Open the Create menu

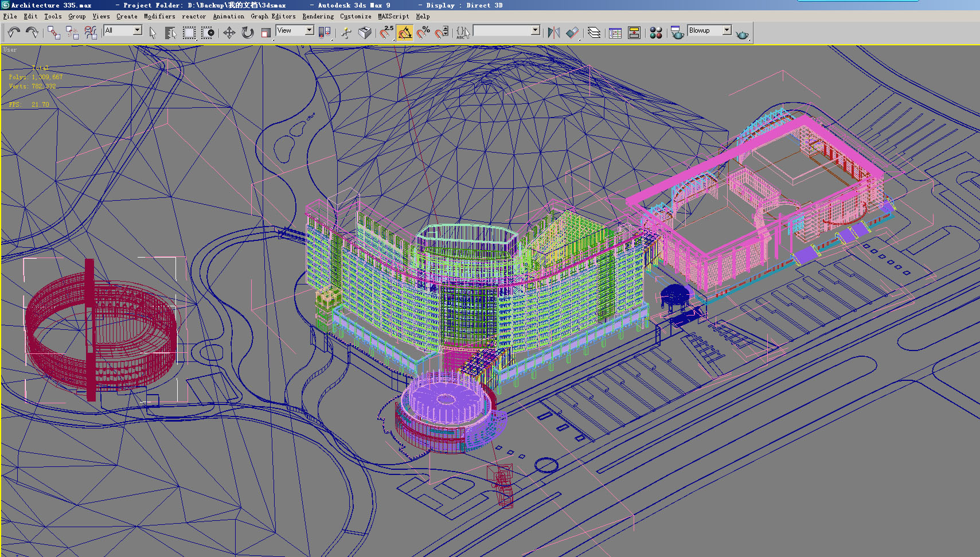[x=127, y=16]
